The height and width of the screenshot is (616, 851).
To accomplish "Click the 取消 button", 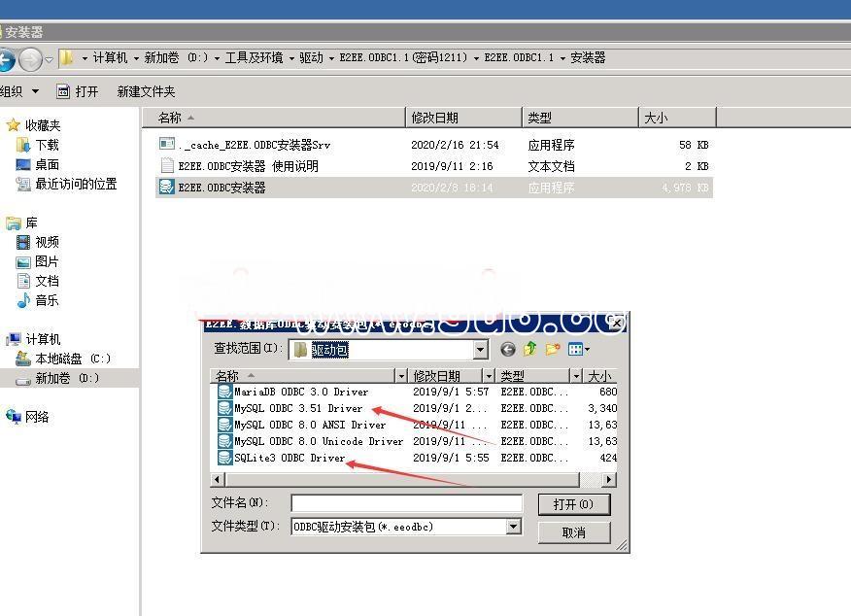I will point(573,532).
